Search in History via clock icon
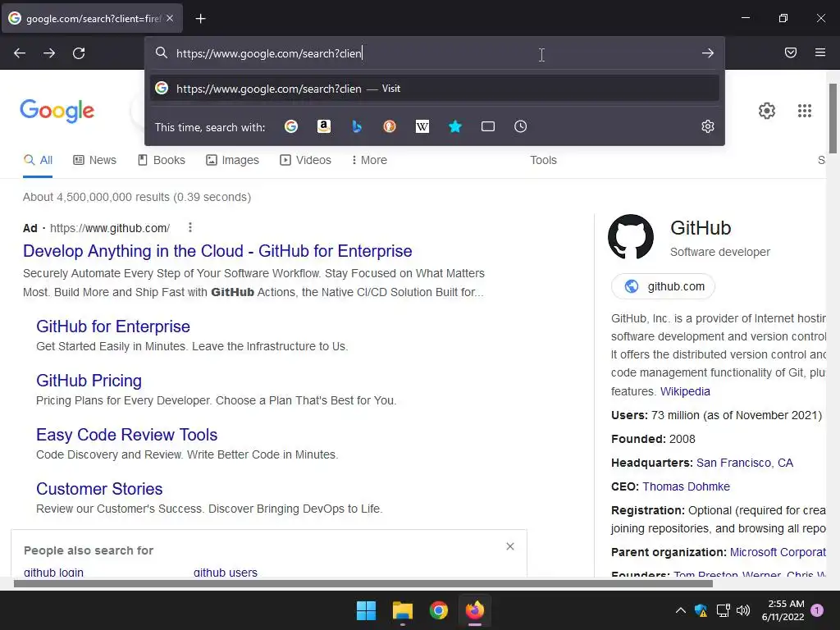This screenshot has height=630, width=840. 520,126
